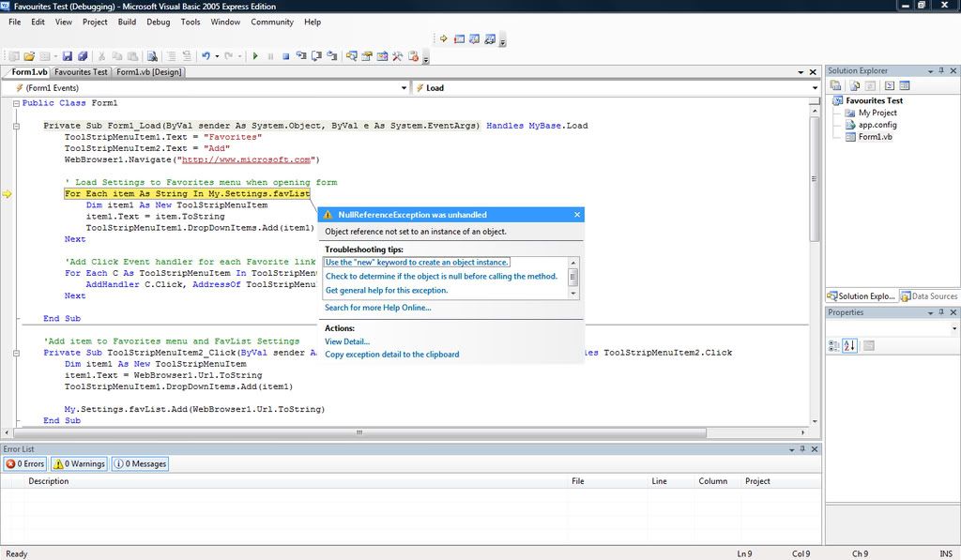Click the http://www.microsoft.com URL in code
Image resolution: width=961 pixels, height=560 pixels.
tap(246, 159)
